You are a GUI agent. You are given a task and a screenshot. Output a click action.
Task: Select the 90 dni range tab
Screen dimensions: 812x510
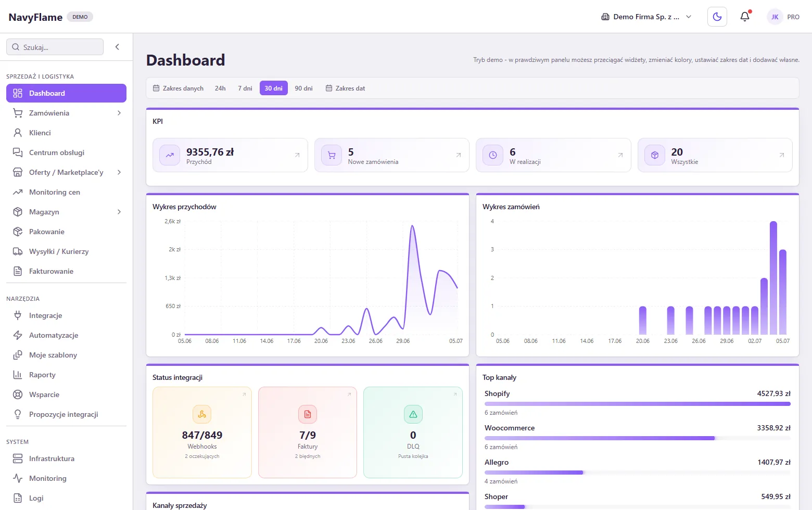[303, 88]
